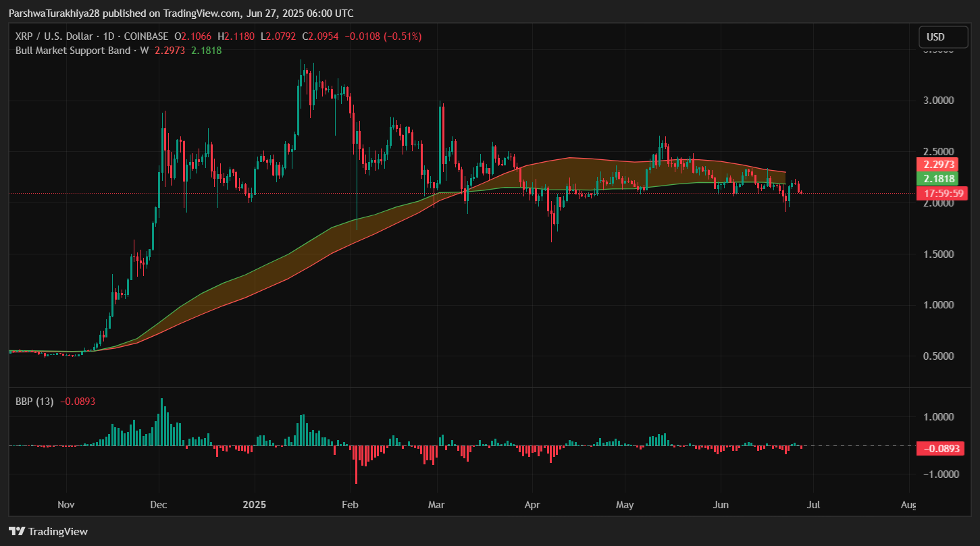Click the red -0.0893 BBP value tag
This screenshot has width=980, height=546.
938,448
